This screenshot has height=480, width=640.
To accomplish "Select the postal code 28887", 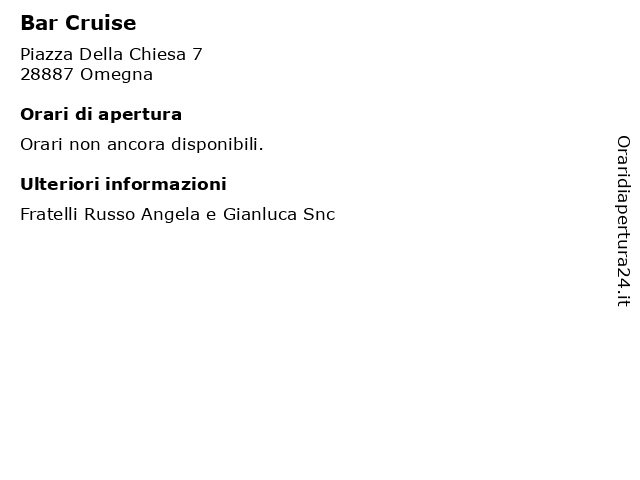I will tap(47, 75).
